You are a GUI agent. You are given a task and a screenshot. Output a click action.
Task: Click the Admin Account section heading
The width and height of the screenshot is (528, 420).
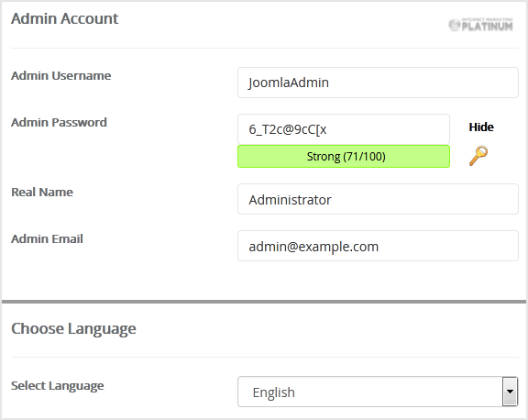pos(65,18)
